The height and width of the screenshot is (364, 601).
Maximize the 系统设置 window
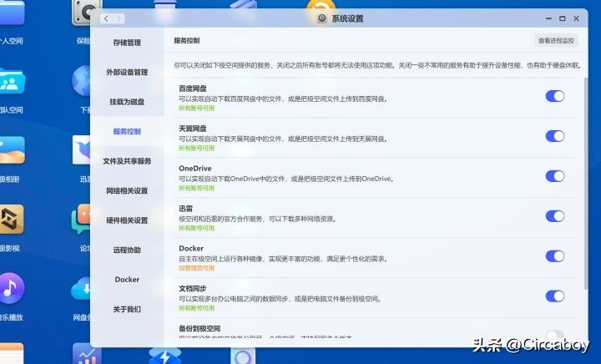[x=563, y=18]
